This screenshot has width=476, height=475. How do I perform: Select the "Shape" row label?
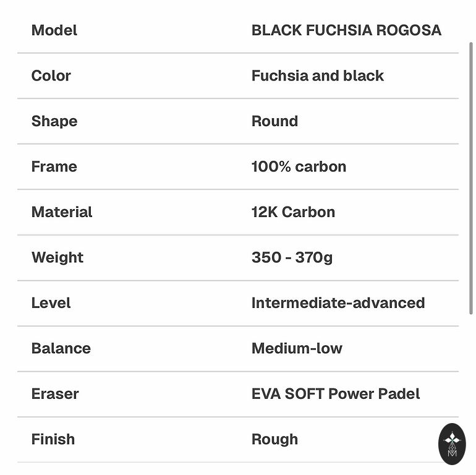[54, 121]
